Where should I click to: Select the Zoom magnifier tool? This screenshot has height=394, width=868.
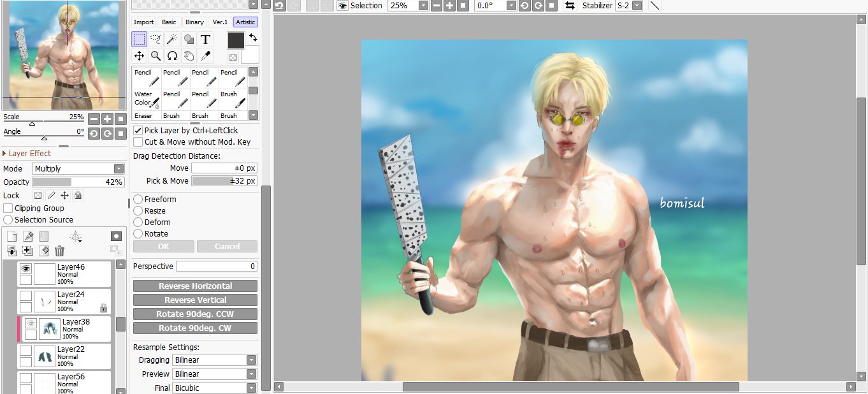[x=156, y=56]
